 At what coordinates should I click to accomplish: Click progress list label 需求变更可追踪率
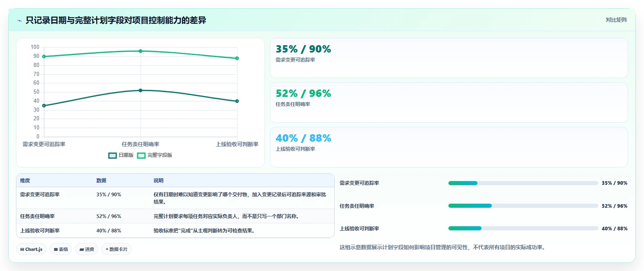pyautogui.click(x=359, y=183)
